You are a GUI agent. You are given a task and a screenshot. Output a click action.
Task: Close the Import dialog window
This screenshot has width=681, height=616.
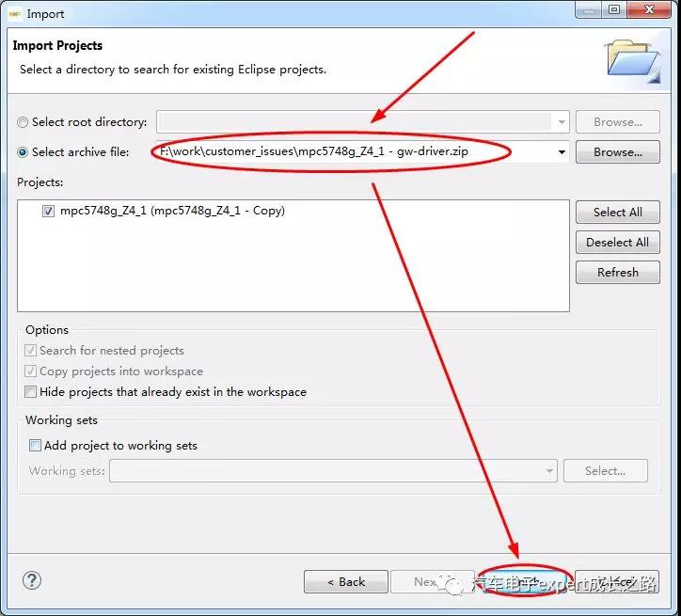(x=650, y=10)
